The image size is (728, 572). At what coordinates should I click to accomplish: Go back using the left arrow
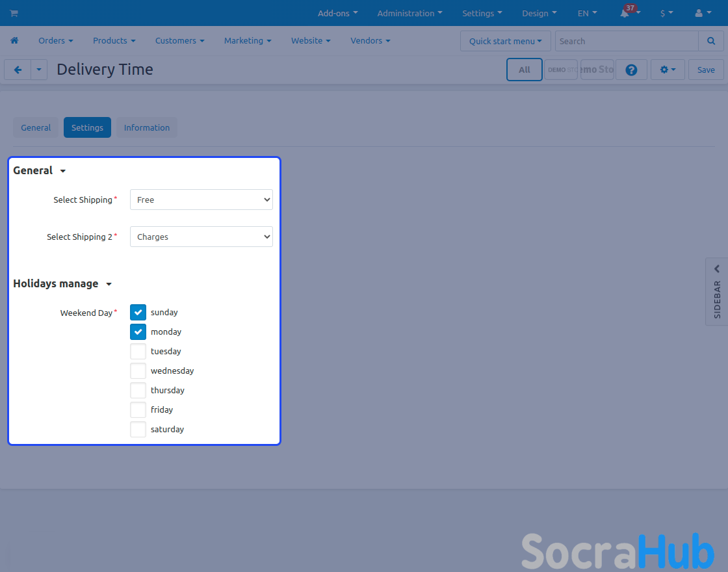(x=18, y=70)
